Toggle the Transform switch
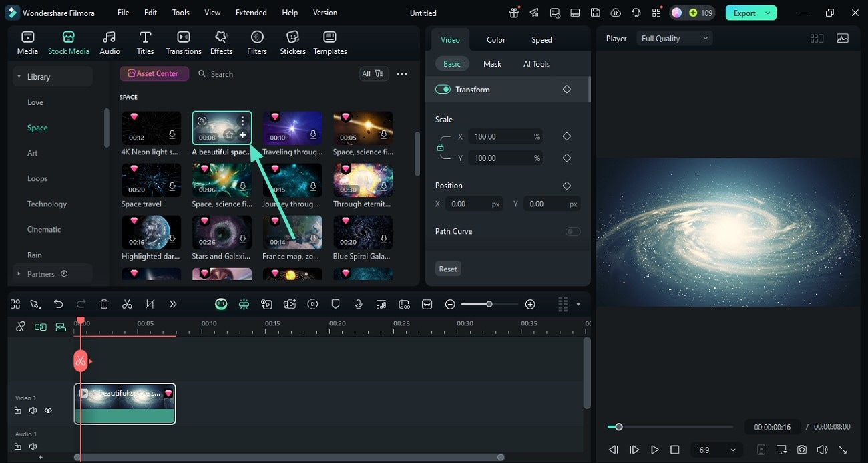The image size is (868, 463). pyautogui.click(x=443, y=89)
